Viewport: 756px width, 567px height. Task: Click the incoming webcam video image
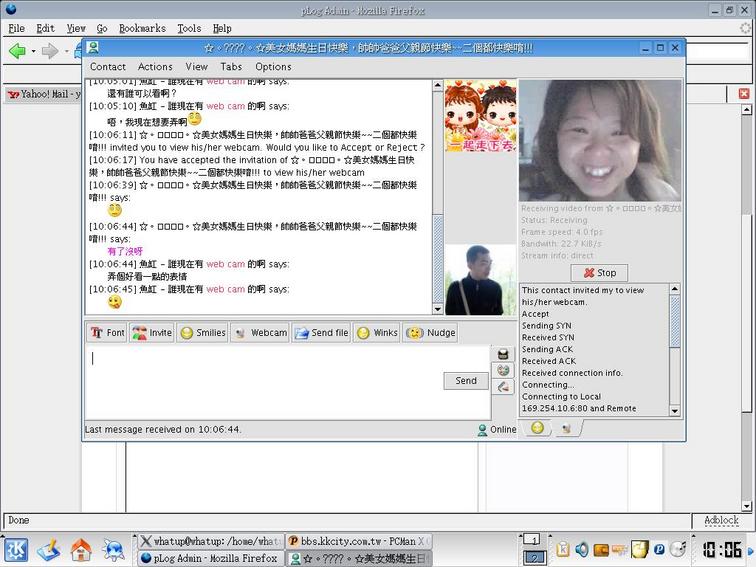[600, 141]
